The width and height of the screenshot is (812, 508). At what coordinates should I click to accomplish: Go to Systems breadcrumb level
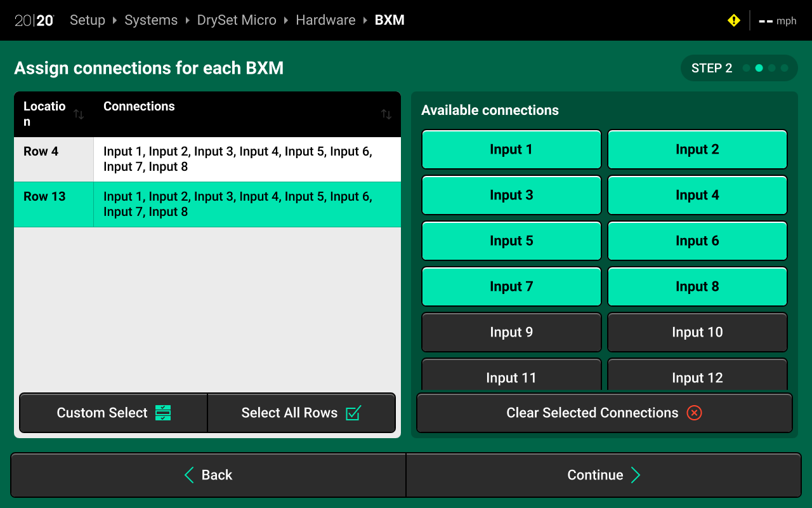pos(151,20)
